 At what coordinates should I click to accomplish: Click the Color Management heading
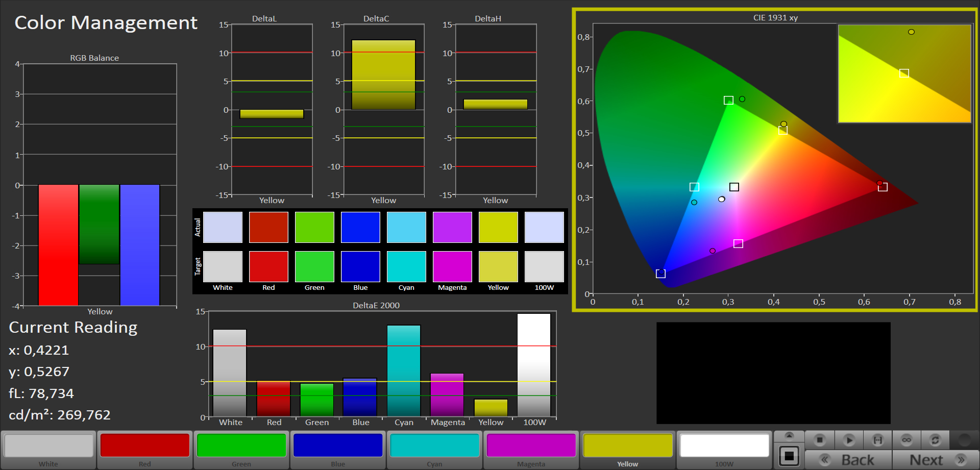tap(106, 22)
